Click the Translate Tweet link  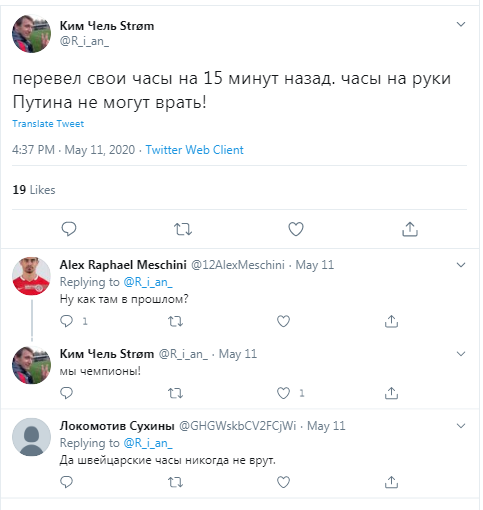pyautogui.click(x=48, y=124)
